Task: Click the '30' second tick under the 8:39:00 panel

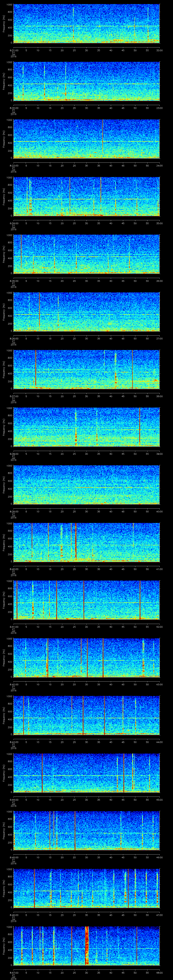Action: [x=86, y=511]
